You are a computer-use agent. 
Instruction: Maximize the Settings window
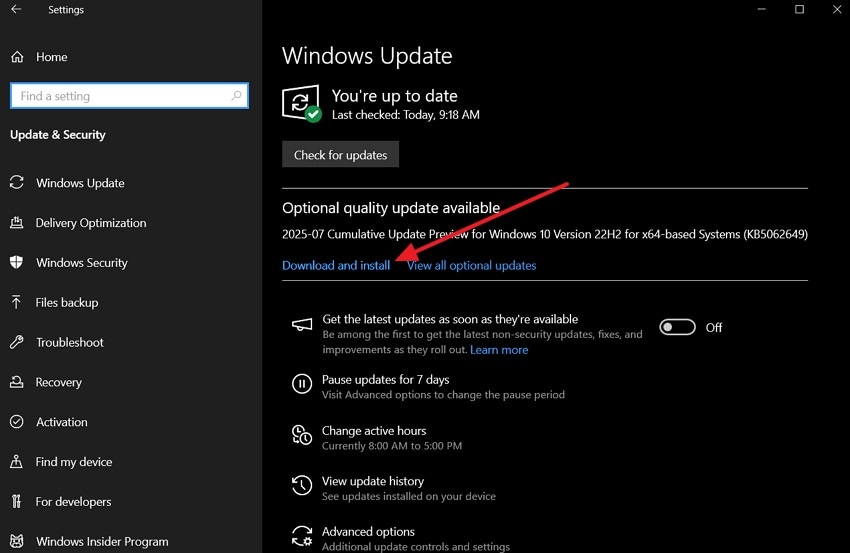pyautogui.click(x=799, y=9)
